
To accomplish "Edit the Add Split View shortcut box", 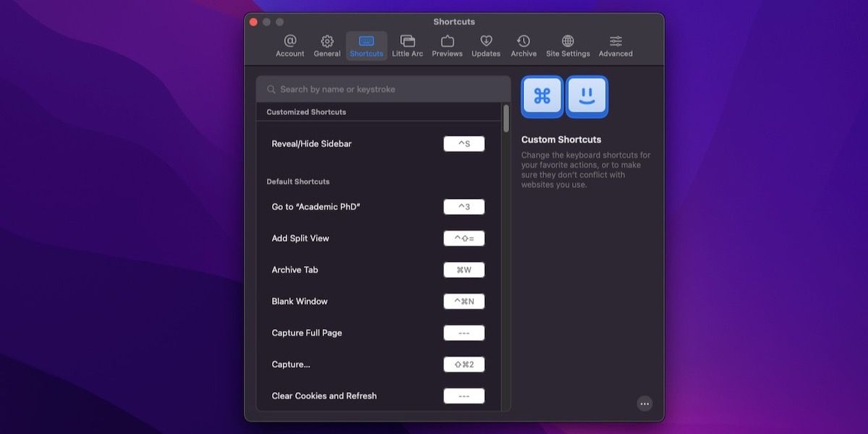I will point(464,238).
